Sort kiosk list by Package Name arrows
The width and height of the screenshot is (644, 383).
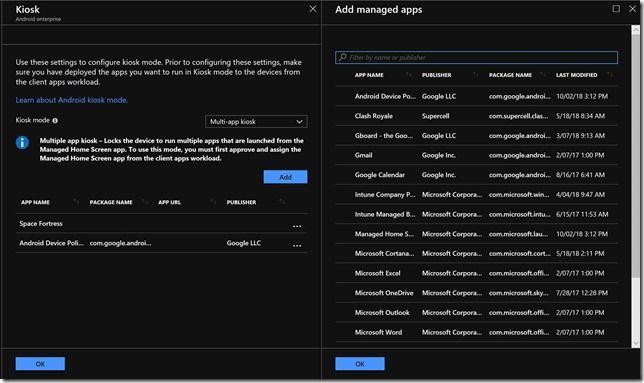[144, 202]
